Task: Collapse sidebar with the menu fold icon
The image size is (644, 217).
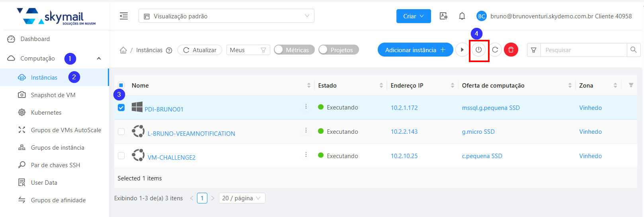Action: [124, 16]
